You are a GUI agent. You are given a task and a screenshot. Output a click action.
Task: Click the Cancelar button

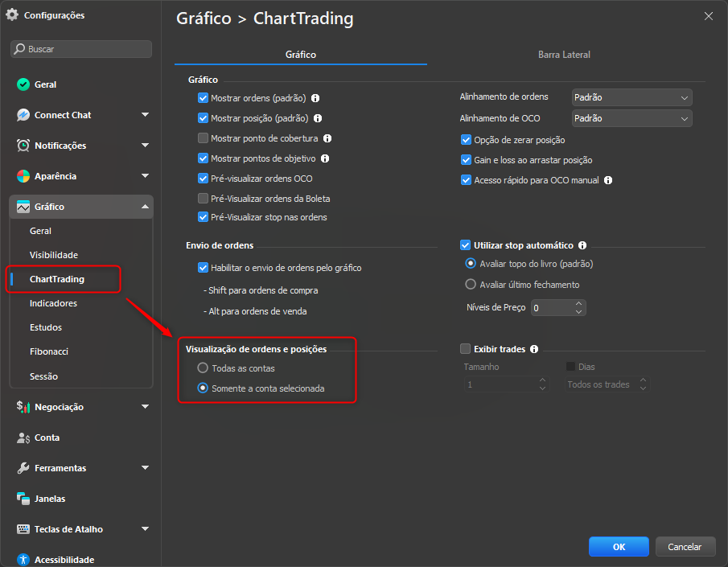point(685,547)
